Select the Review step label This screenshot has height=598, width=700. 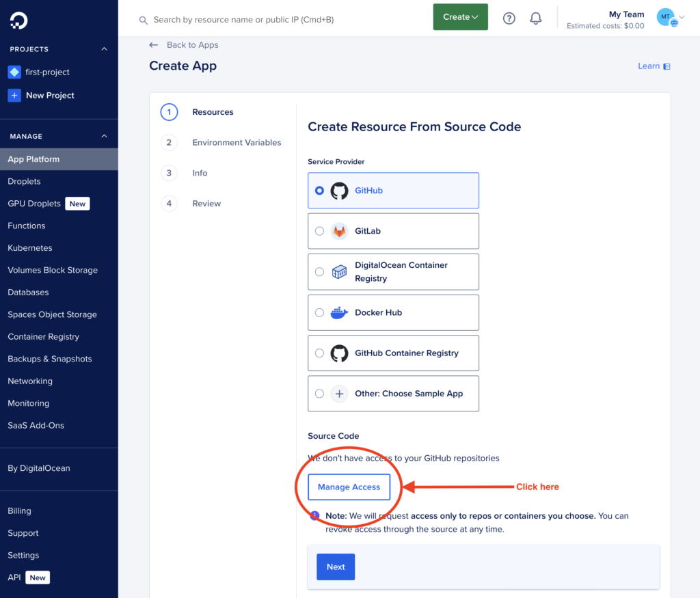[206, 204]
